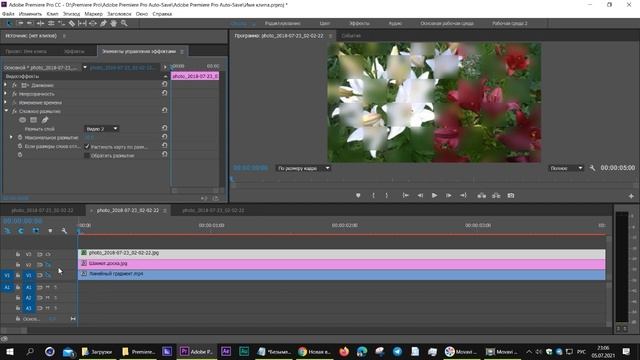This screenshot has height=360, width=640.
Task: Export frame with camera icon
Action: 511,196
